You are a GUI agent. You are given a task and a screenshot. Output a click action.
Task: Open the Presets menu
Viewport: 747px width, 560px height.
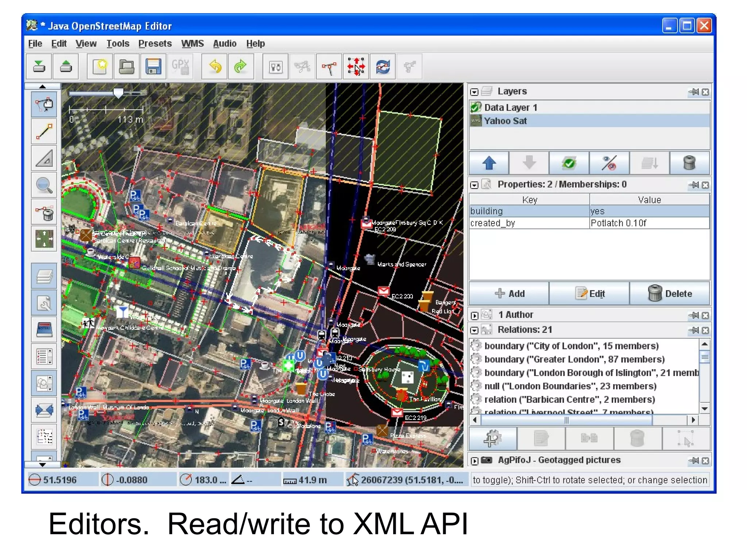click(155, 43)
